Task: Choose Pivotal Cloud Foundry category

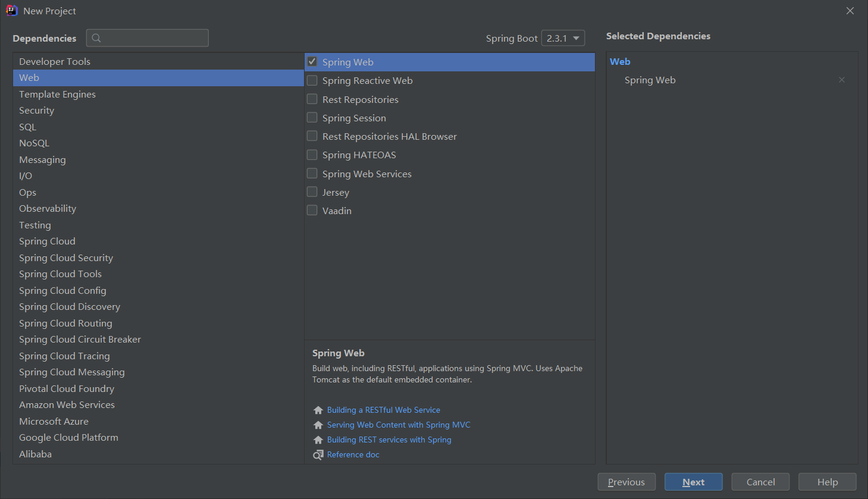Action: [158, 388]
